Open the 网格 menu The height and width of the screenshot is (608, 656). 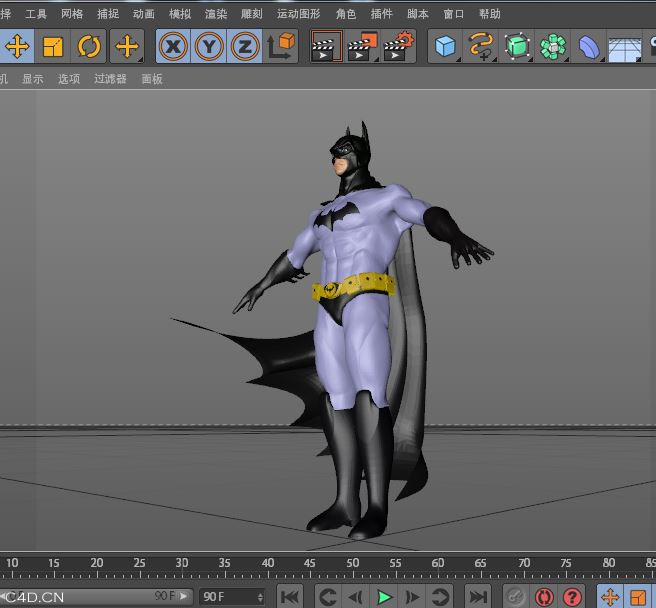pyautogui.click(x=72, y=14)
